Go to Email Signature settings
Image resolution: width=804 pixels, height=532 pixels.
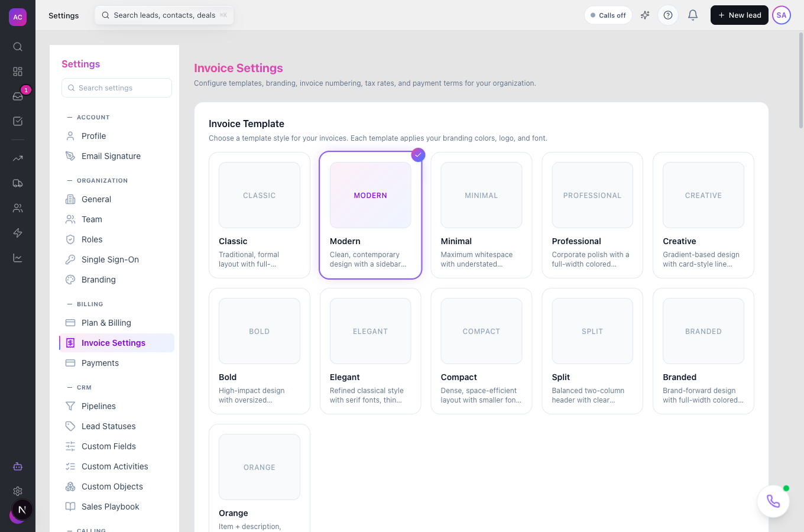[116, 156]
